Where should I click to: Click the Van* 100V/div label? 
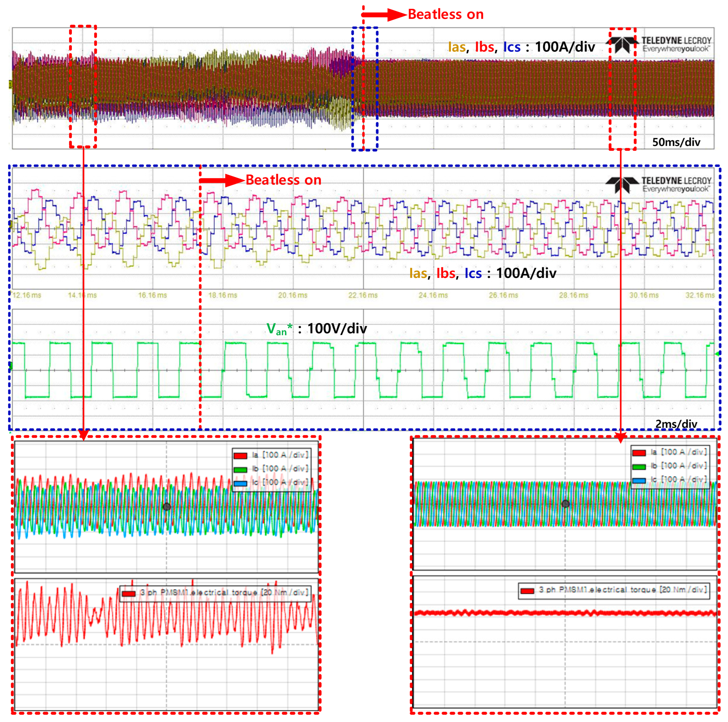click(317, 329)
